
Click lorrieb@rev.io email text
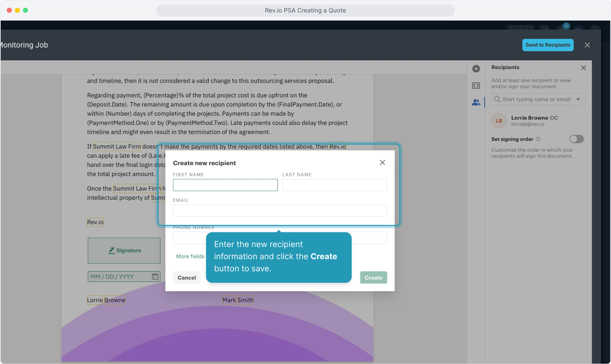527,124
